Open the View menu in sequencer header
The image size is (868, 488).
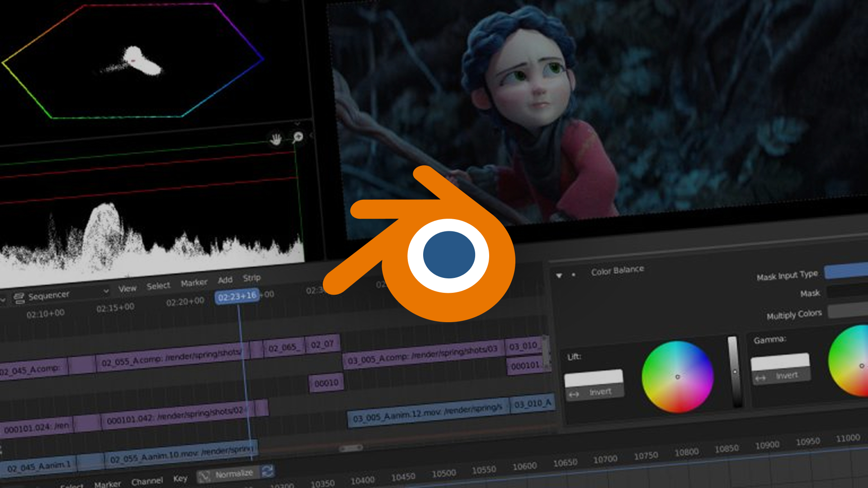[127, 289]
